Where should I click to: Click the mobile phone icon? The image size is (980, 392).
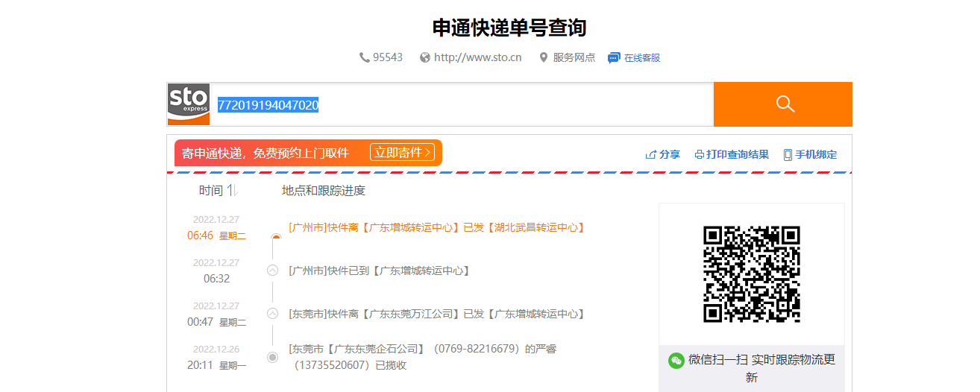788,155
